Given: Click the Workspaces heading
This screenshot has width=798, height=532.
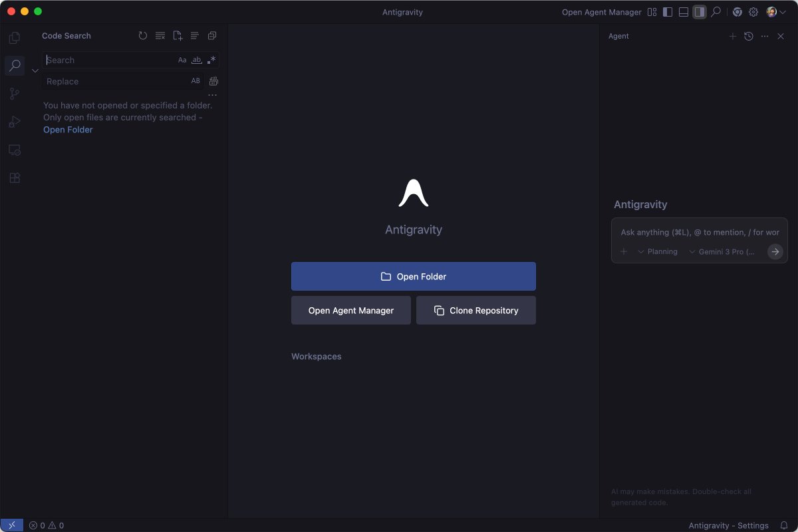Looking at the screenshot, I should (x=317, y=356).
